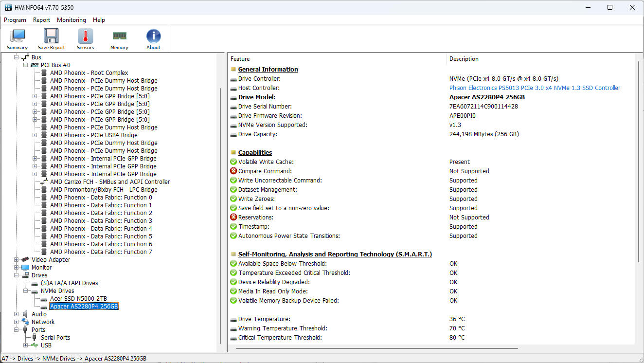Click the General Information section icon
Viewport: 644px width, 363px height.
coord(233,70)
